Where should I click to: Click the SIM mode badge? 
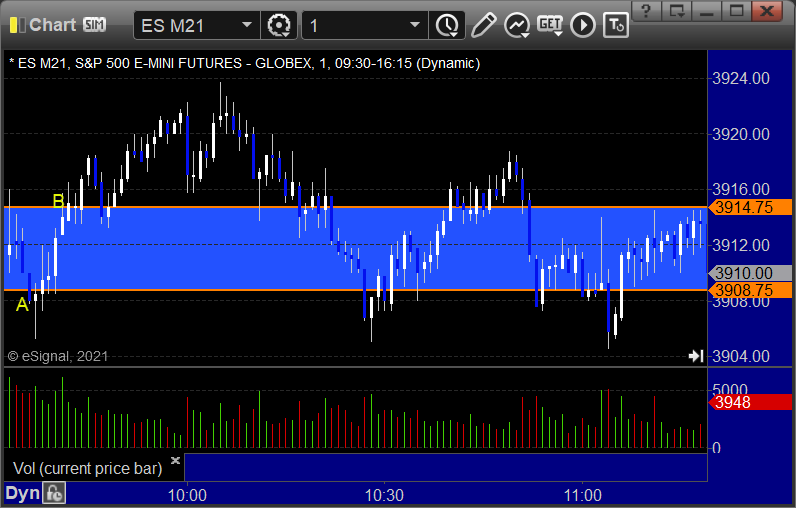pos(94,24)
